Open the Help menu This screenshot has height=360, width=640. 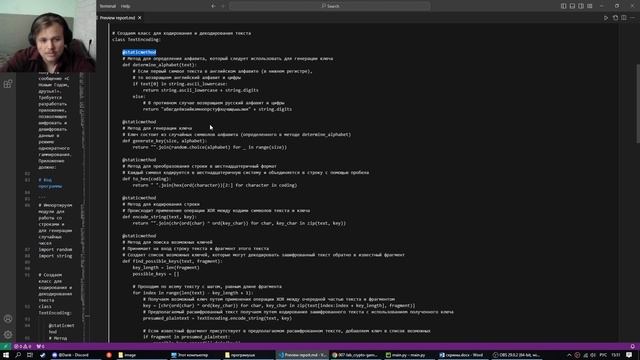click(126, 6)
